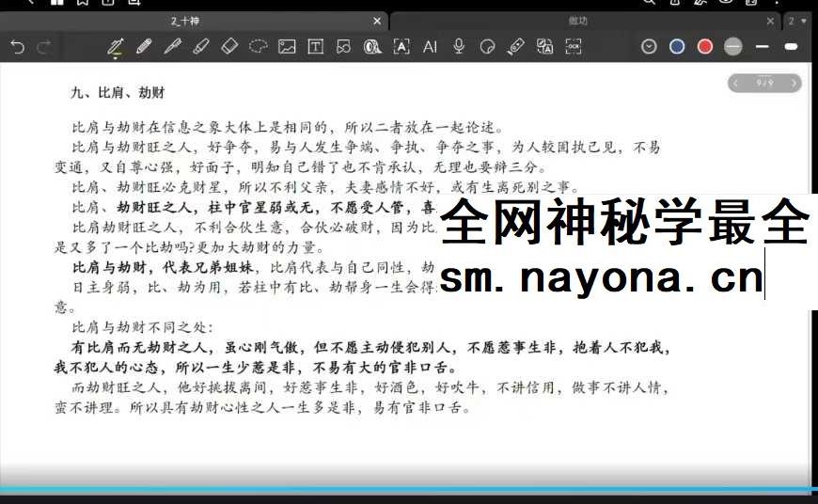Insert an image with the picture tool
This screenshot has height=504, width=818.
click(x=287, y=47)
